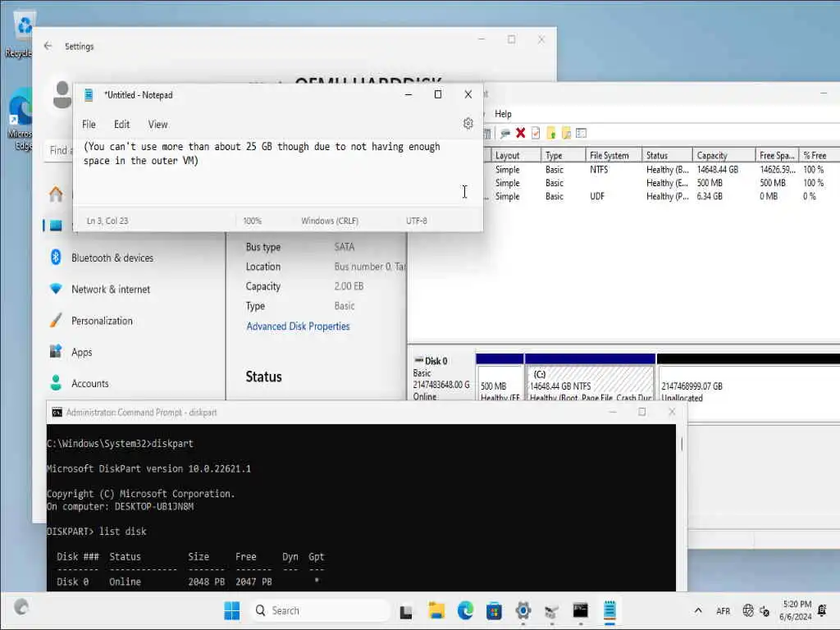Click the disk connect toolbar icon in Disk Management
The height and width of the screenshot is (630, 840).
[504, 133]
